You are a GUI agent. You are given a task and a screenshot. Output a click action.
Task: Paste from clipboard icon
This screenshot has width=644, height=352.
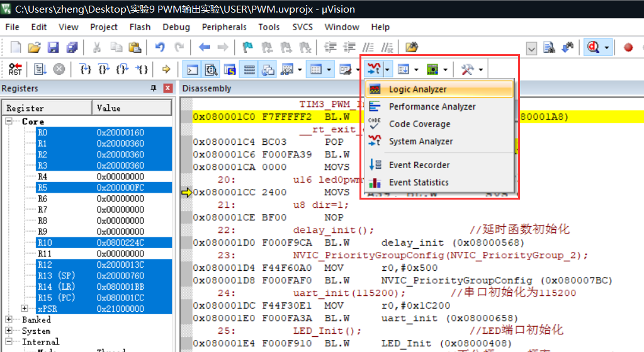coord(135,48)
